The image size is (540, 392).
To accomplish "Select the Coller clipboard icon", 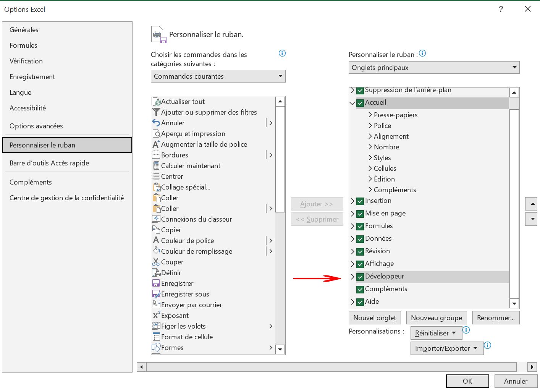I will coord(156,198).
